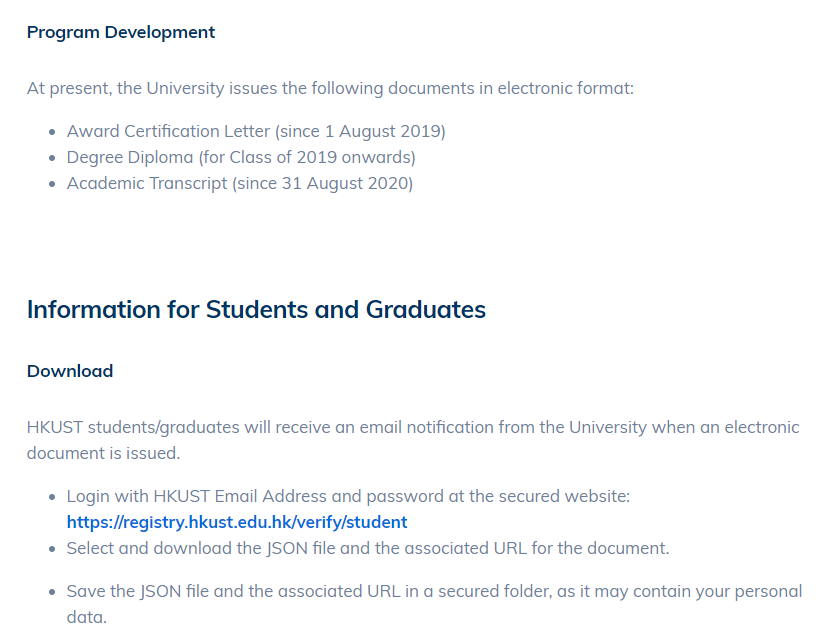Image resolution: width=835 pixels, height=642 pixels.
Task: Click the bullet before Academic Transcript
Action: coord(52,184)
